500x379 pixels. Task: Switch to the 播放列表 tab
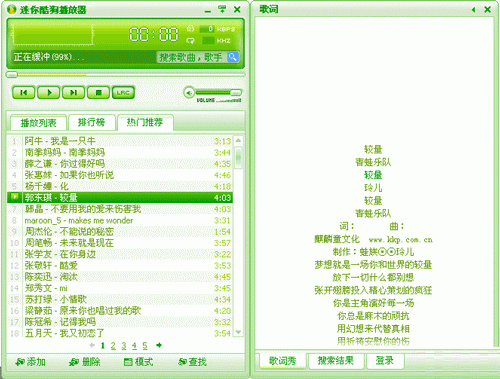tap(38, 123)
